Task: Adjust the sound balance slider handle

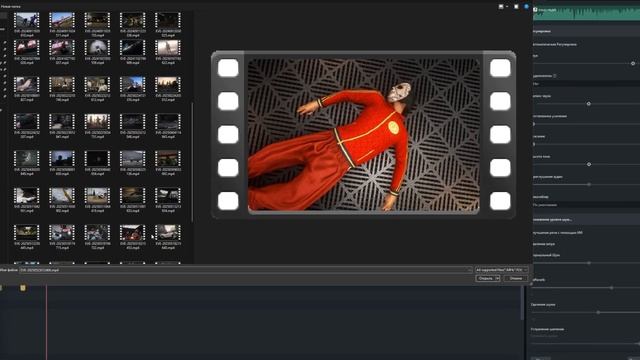Action: (589, 104)
